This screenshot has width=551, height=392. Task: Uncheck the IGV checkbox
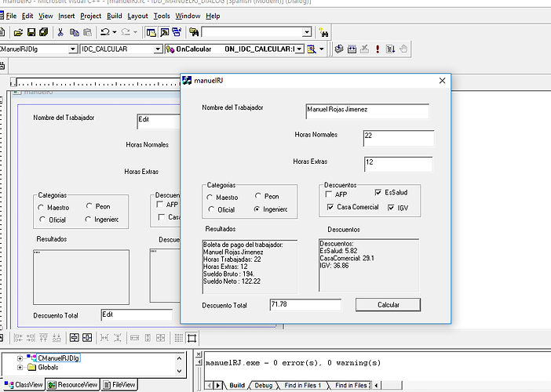pyautogui.click(x=391, y=208)
